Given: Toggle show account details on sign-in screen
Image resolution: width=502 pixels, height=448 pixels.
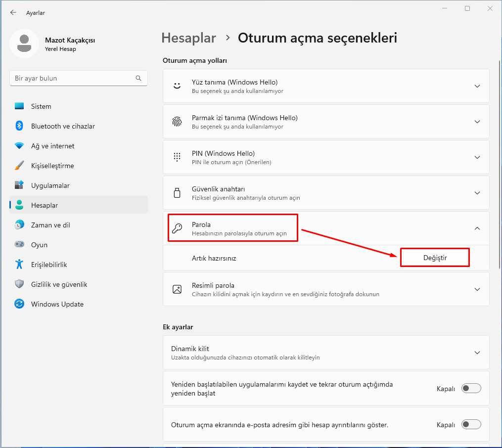Looking at the screenshot, I should point(471,424).
